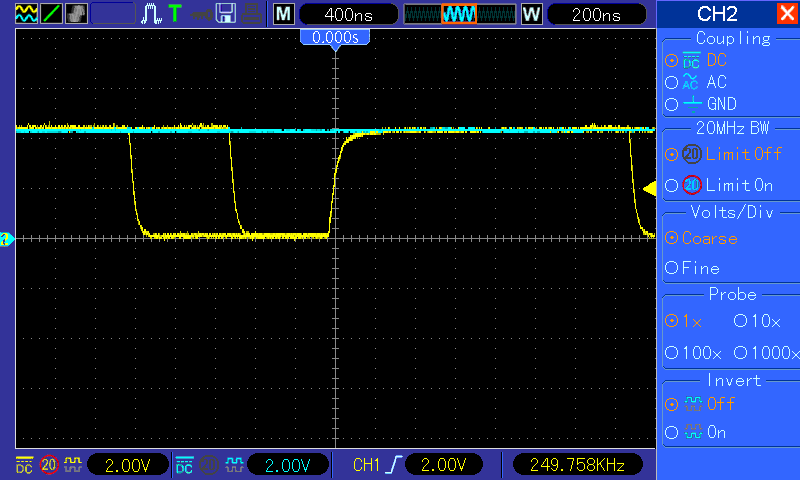Turn Invert On
This screenshot has height=480, width=800.
tap(695, 433)
